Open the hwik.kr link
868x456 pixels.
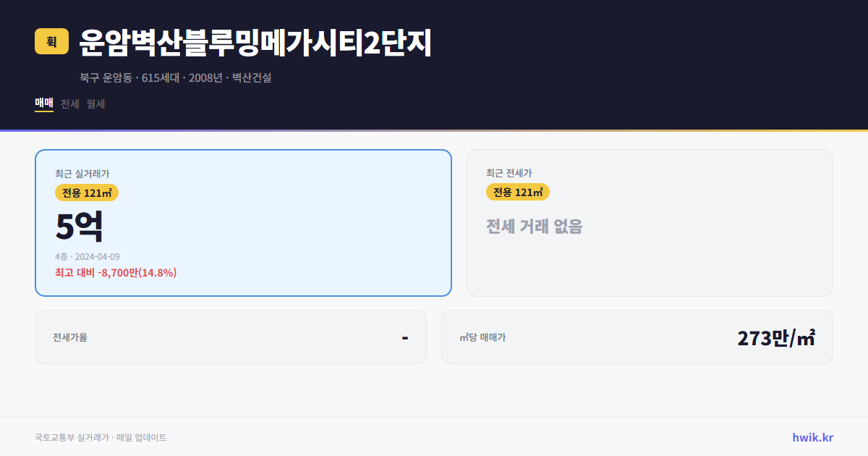(x=812, y=436)
